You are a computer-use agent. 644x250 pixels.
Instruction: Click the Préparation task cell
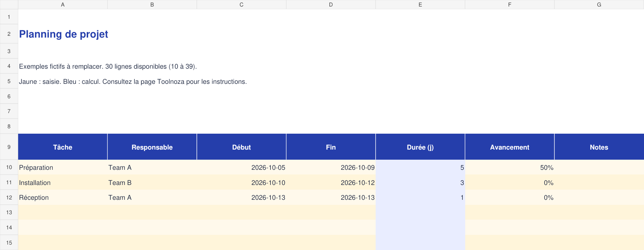pyautogui.click(x=63, y=168)
